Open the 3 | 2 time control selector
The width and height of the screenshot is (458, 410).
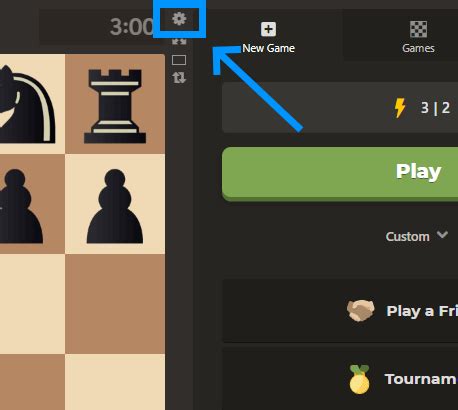(x=340, y=107)
